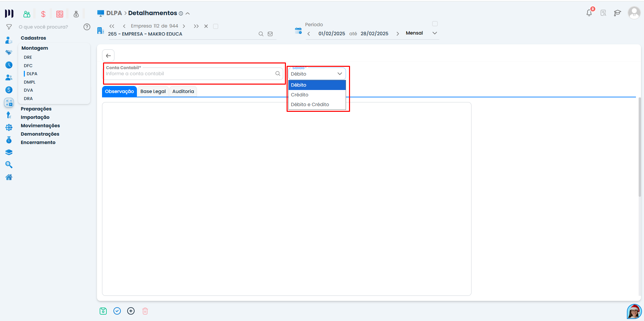The width and height of the screenshot is (644, 321).
Task: Toggle the checkbox above the Mensal selector
Action: point(435,24)
